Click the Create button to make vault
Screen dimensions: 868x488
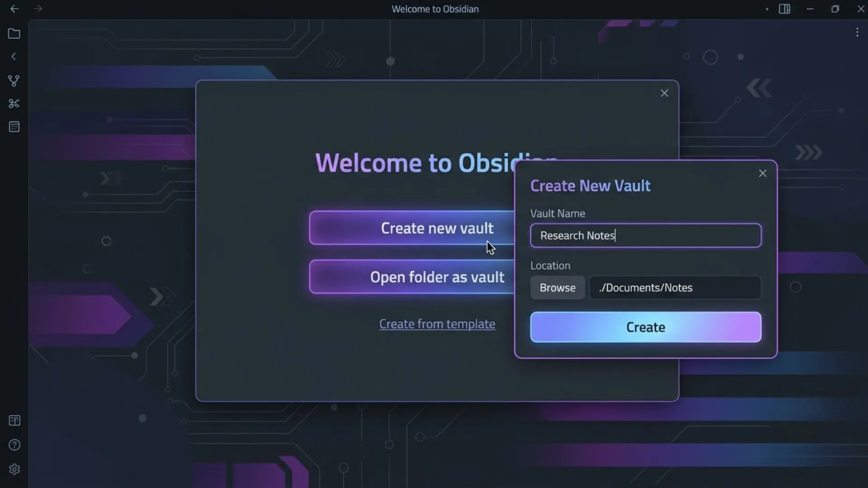[646, 327]
